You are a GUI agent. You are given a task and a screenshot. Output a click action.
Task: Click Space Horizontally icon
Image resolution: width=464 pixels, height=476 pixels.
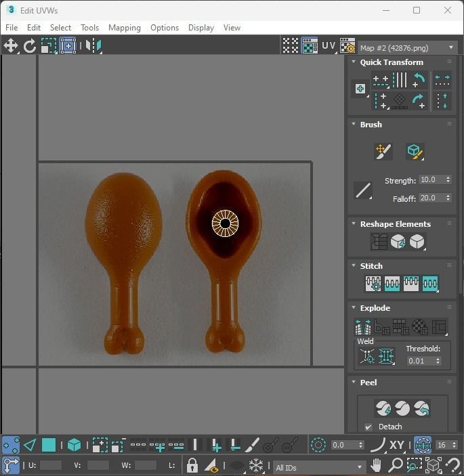point(442,80)
